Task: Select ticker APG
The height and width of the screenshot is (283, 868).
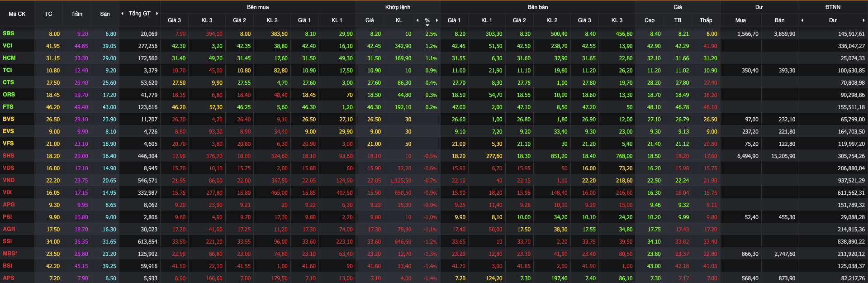Action: click(x=9, y=205)
